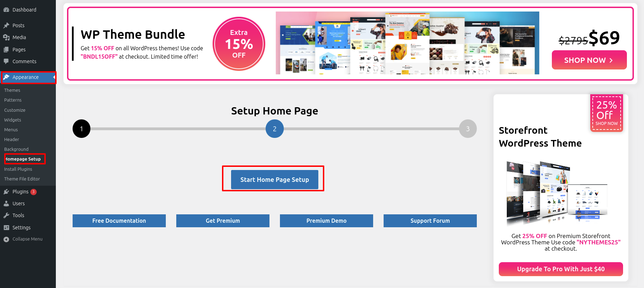Click the Pages icon in sidebar

[x=6, y=50]
